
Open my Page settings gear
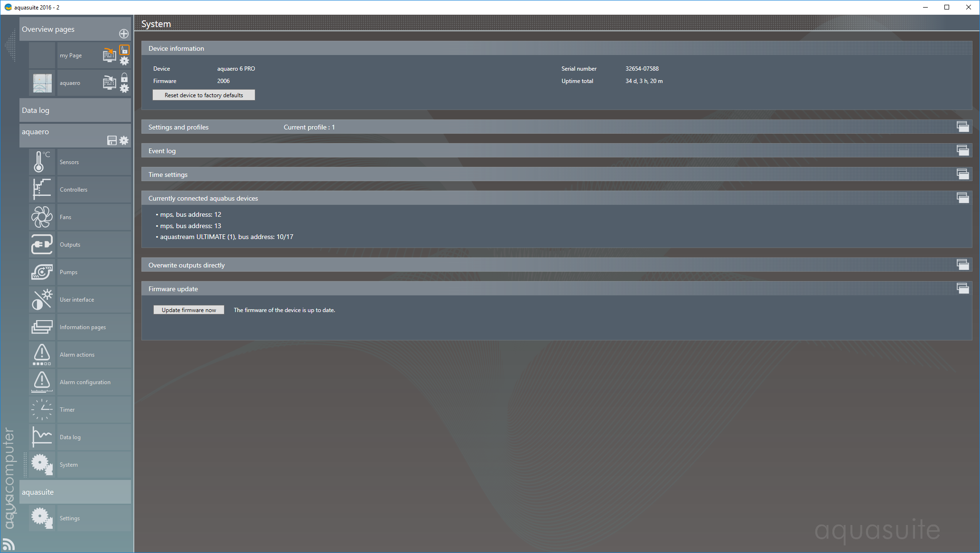tap(124, 61)
